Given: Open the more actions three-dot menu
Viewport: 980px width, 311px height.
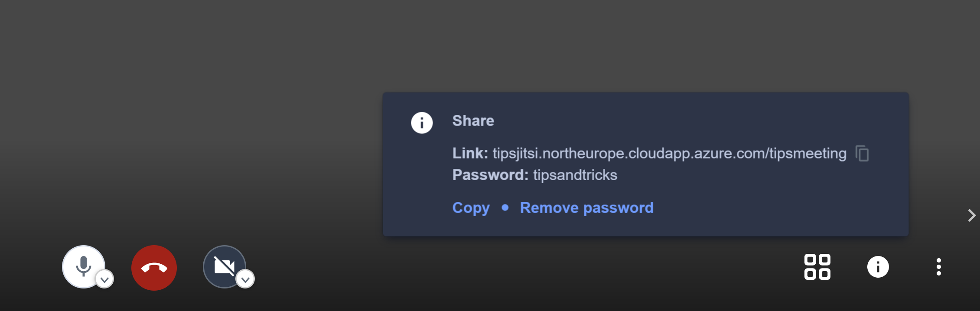Looking at the screenshot, I should (x=939, y=267).
